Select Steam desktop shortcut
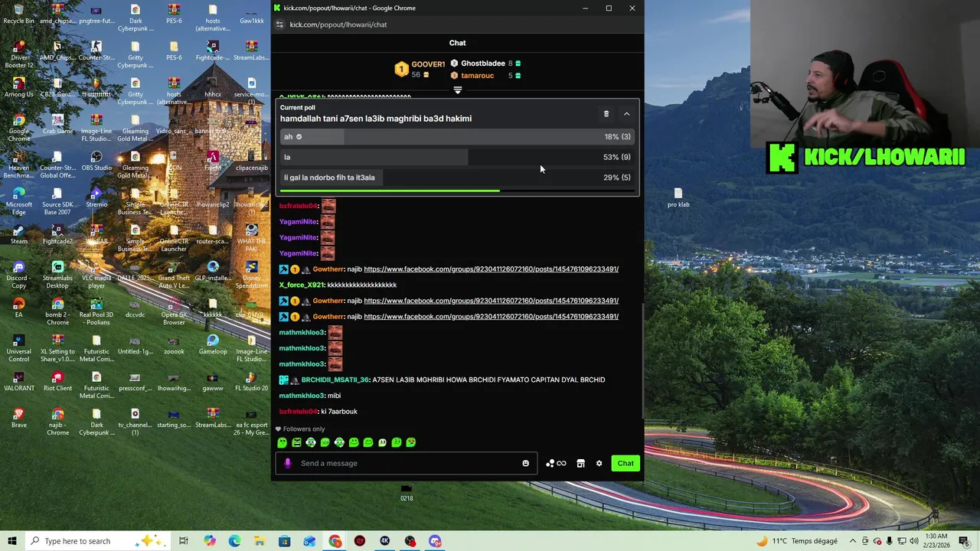980x551 pixels. click(18, 234)
